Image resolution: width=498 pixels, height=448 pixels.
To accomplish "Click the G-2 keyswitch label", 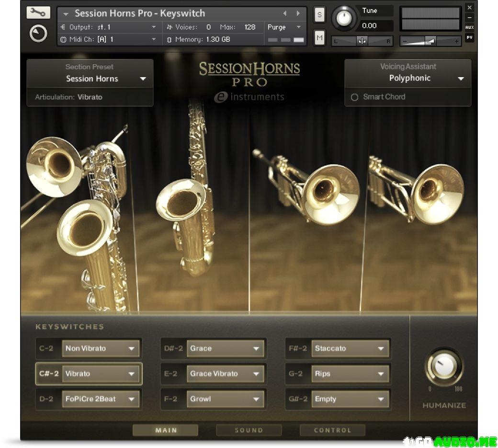I will [x=295, y=374].
